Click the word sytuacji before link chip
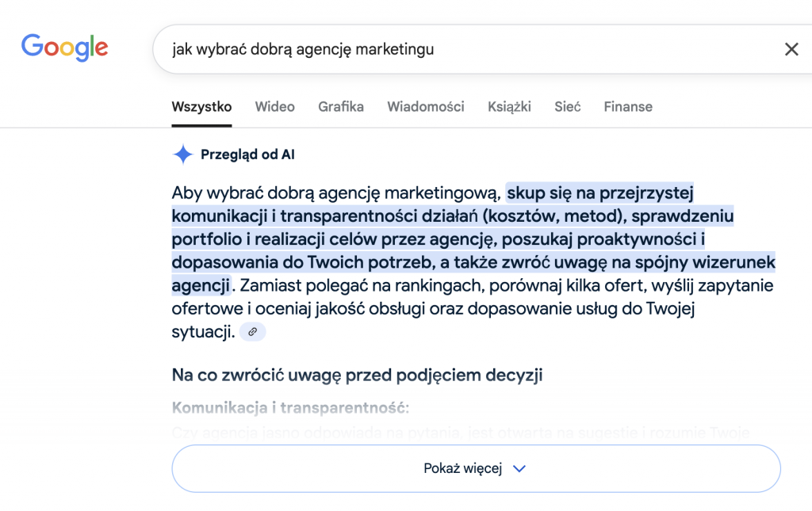 204,331
